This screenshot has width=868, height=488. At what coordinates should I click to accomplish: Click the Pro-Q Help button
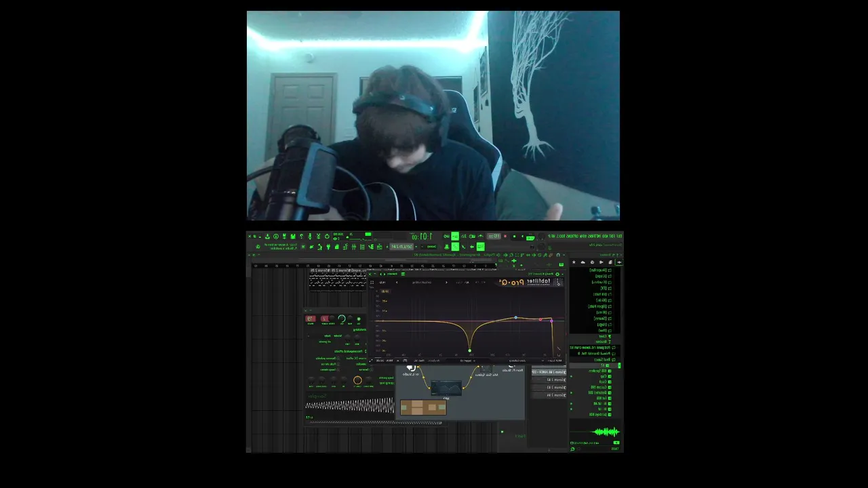pyautogui.click(x=382, y=282)
